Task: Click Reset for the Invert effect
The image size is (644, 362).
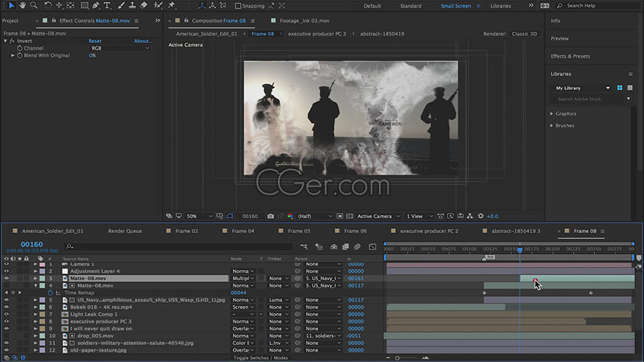Action: 95,41
